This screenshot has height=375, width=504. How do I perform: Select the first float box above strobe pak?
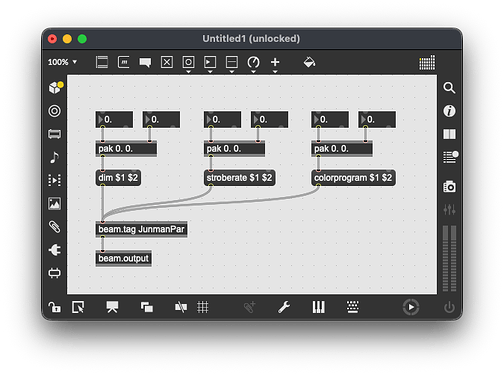click(x=222, y=119)
